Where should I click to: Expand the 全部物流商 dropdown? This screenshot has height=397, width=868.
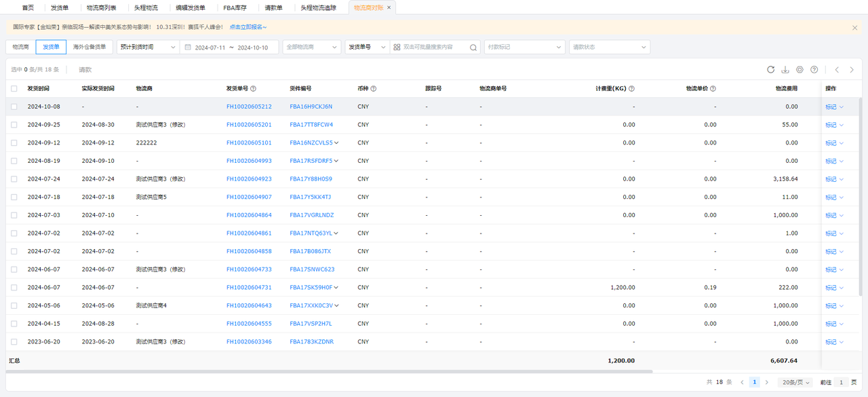coord(311,48)
